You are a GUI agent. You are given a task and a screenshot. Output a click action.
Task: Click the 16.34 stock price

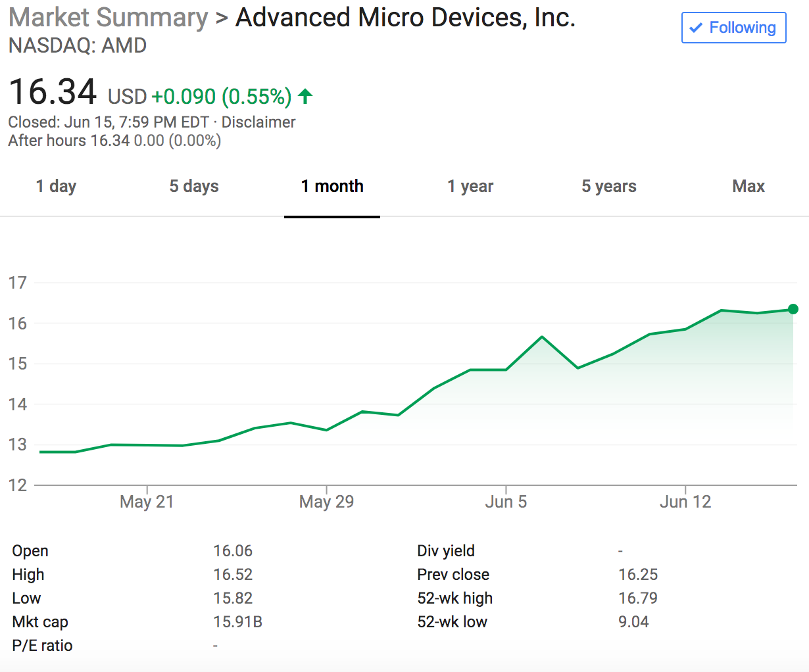[53, 91]
